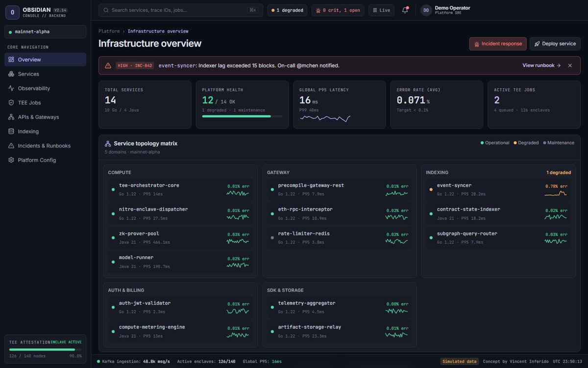The image size is (588, 368).
Task: Click the Indexing database icon
Action: pyautogui.click(x=11, y=131)
